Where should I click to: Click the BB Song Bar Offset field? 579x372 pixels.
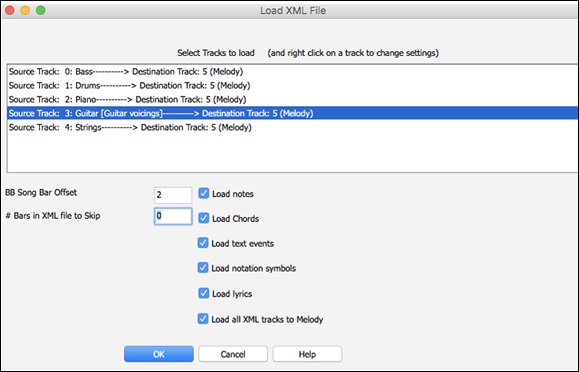(x=173, y=195)
